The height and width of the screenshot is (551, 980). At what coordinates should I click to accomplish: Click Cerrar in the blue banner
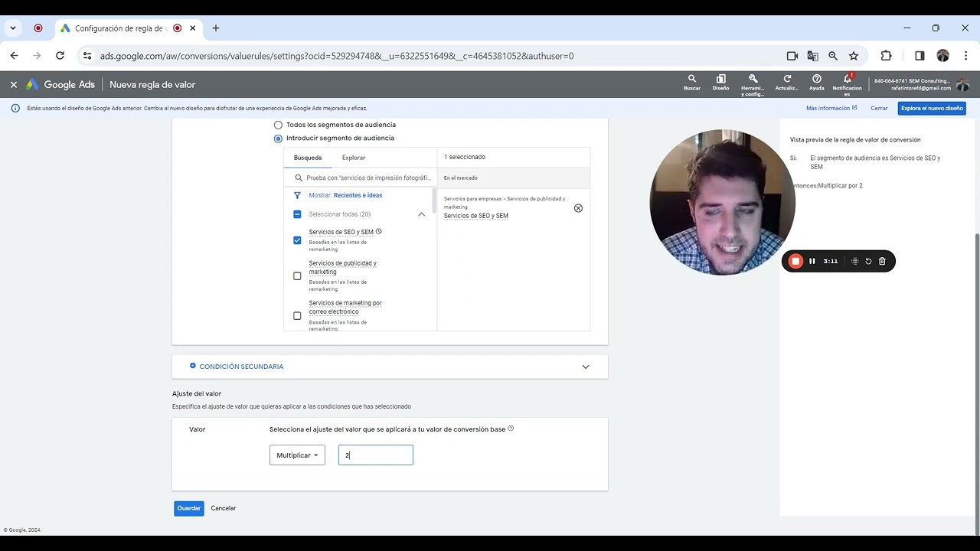click(879, 109)
